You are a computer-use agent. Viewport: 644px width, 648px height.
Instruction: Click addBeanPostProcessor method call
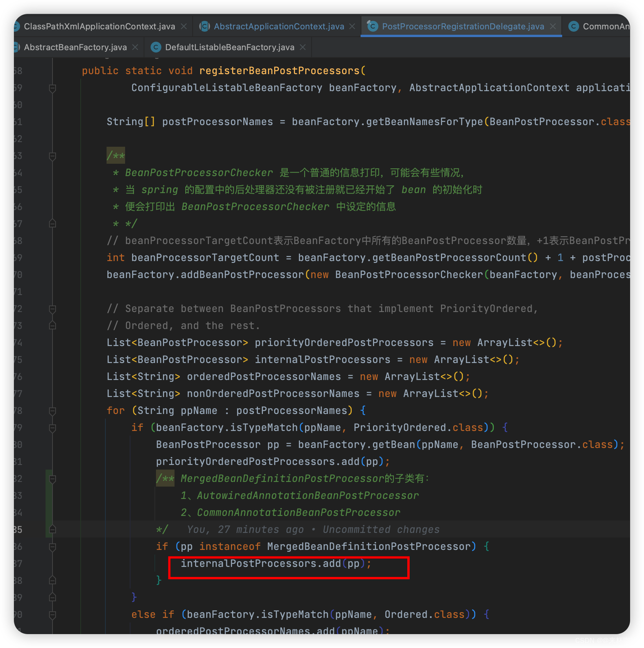pyautogui.click(x=242, y=275)
